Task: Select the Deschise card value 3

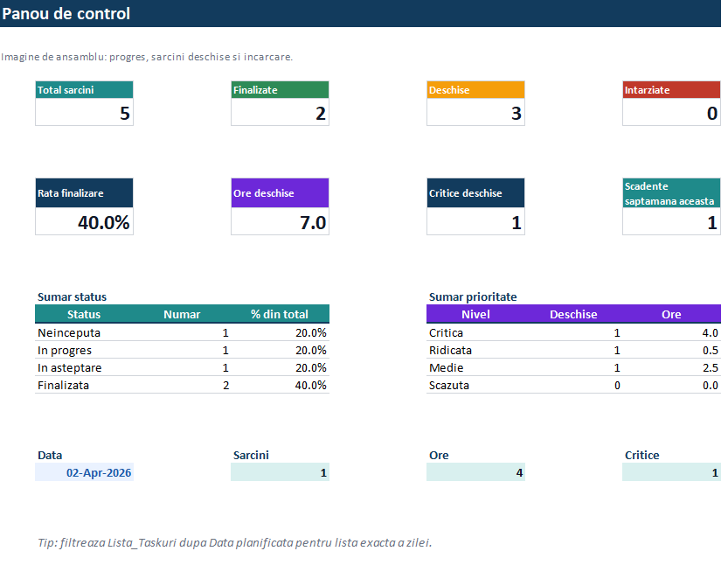Action: point(476,113)
